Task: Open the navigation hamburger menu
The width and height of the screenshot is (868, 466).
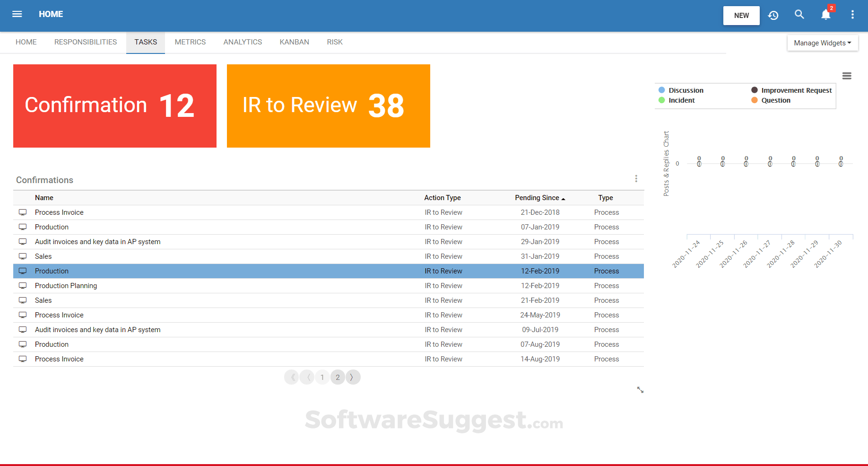Action: 17,14
